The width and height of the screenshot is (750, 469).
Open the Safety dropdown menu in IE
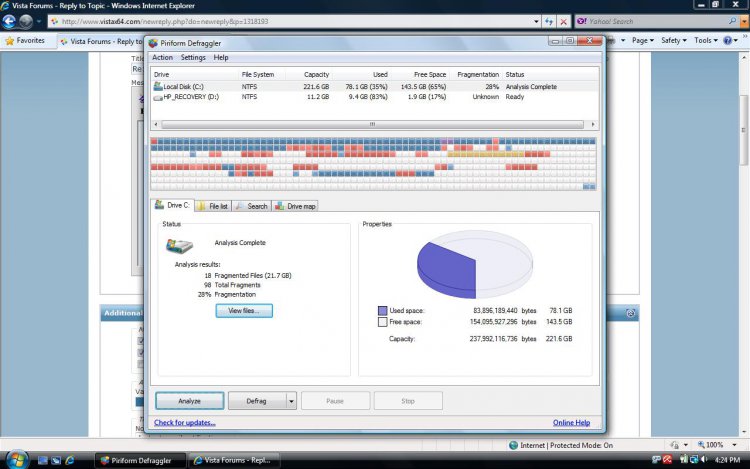(x=673, y=41)
